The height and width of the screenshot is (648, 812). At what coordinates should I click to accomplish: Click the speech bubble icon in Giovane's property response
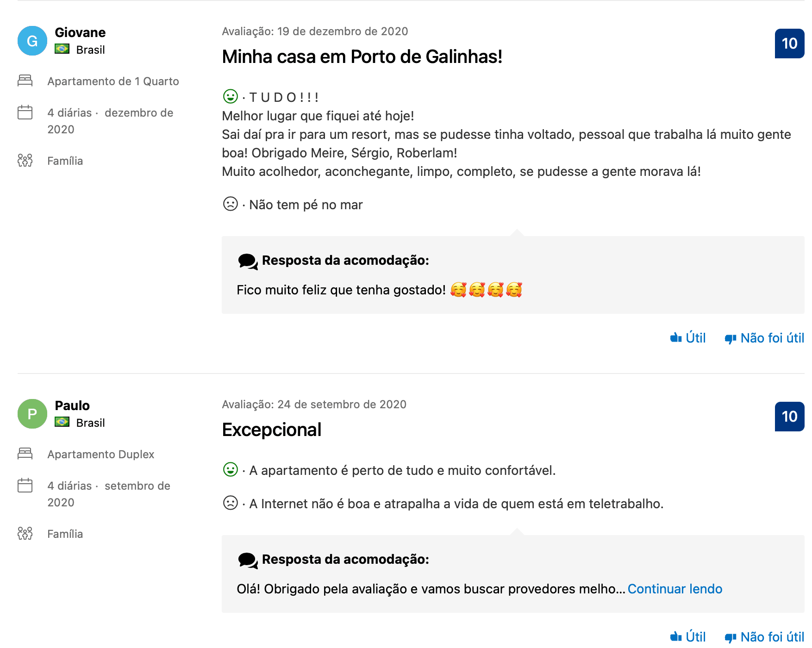tap(248, 262)
